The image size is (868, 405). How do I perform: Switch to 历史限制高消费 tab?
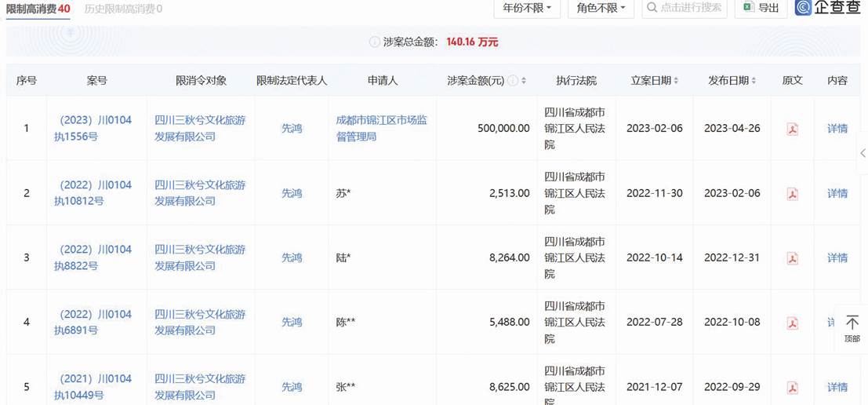click(123, 9)
